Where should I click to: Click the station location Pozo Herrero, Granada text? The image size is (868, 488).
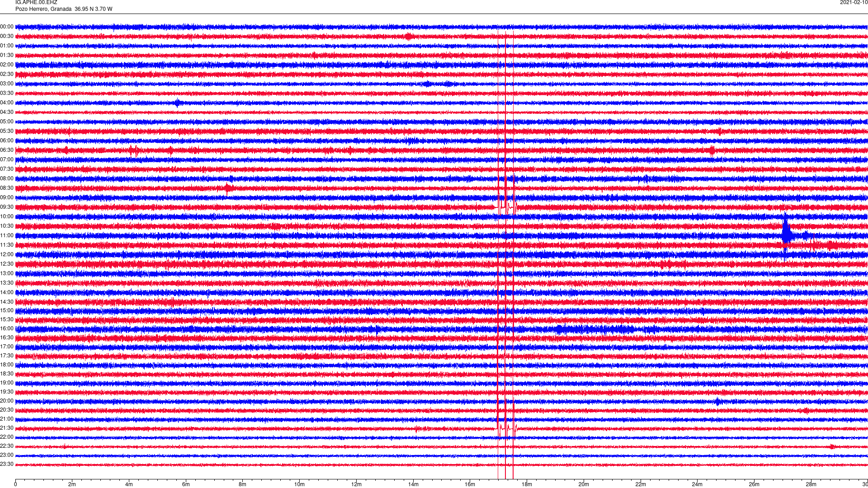click(x=43, y=9)
